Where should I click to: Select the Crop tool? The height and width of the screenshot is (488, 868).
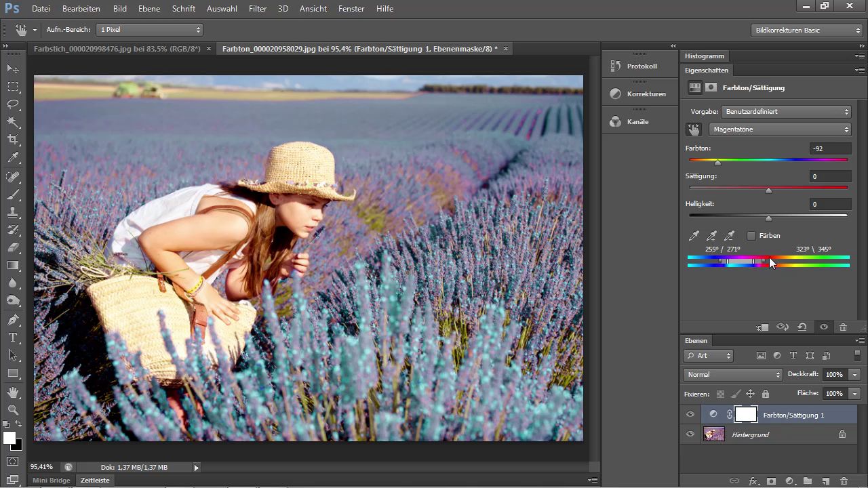13,140
